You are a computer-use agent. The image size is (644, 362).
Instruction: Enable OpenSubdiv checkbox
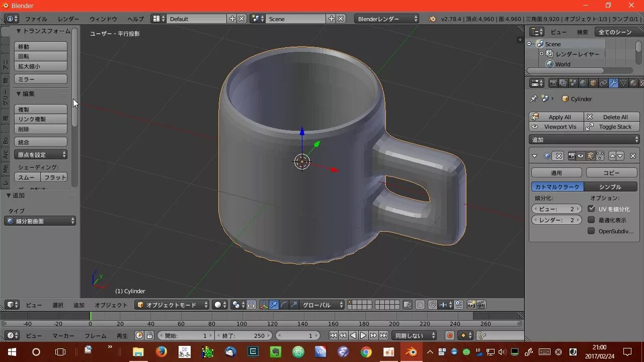coord(591,231)
